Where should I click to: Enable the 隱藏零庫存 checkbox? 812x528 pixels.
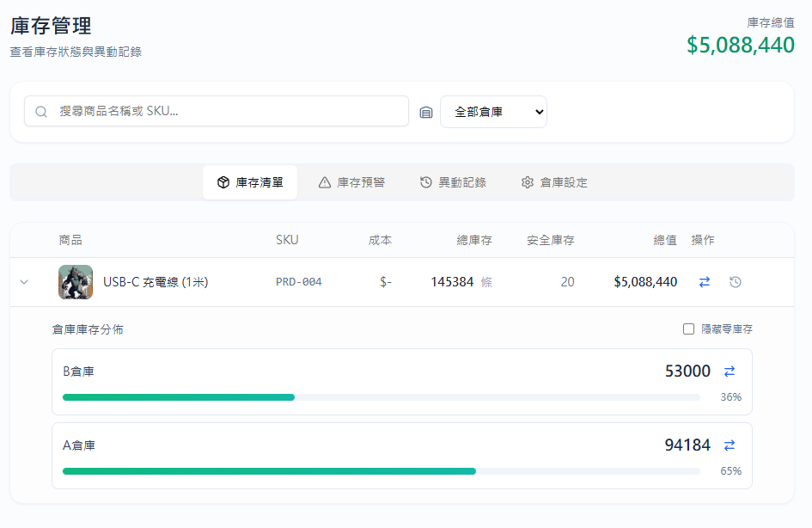click(688, 329)
